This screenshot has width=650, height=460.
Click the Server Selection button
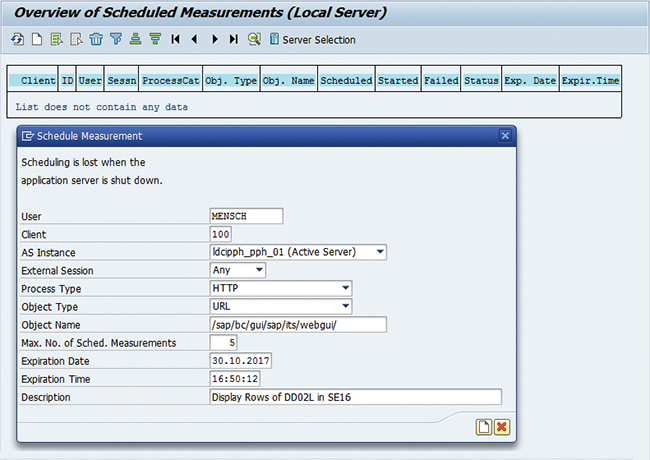click(312, 40)
